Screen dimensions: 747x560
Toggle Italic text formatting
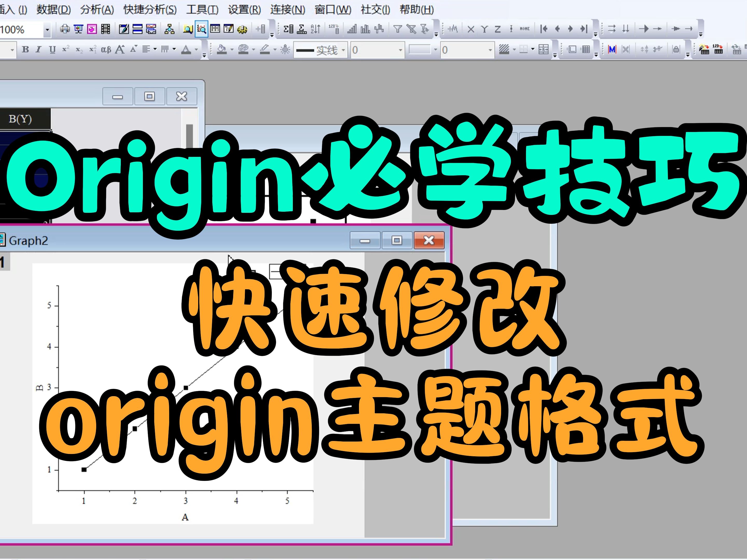click(x=38, y=50)
